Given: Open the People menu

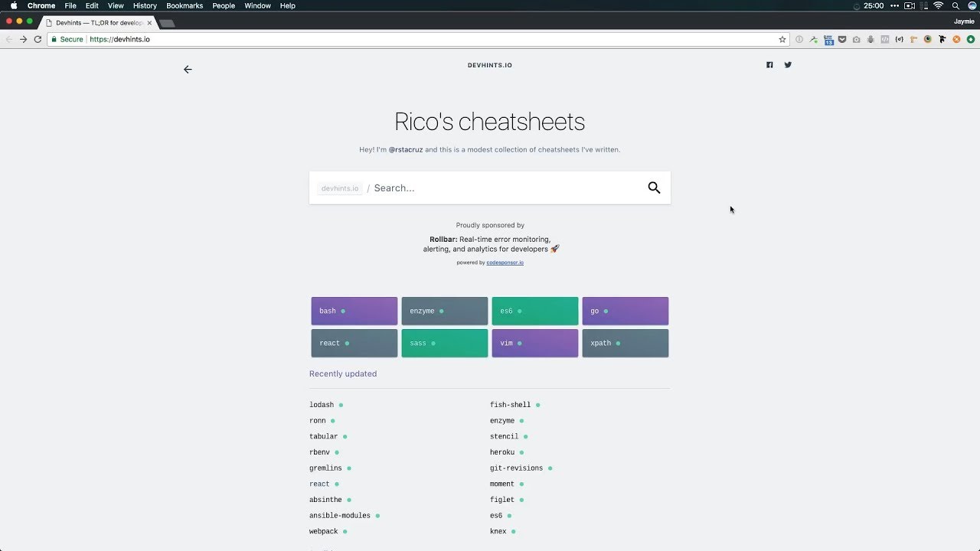Looking at the screenshot, I should point(224,5).
